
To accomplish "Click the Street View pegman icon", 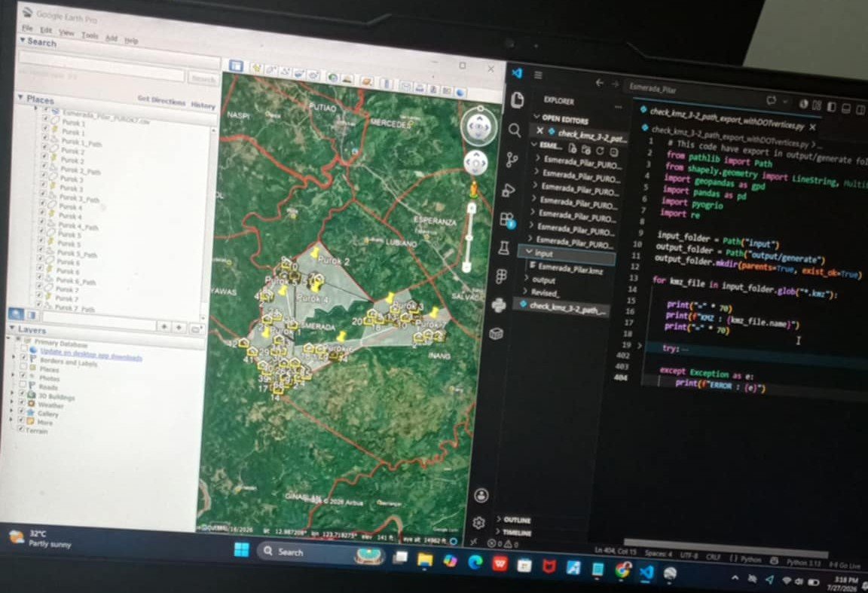I will click(474, 191).
